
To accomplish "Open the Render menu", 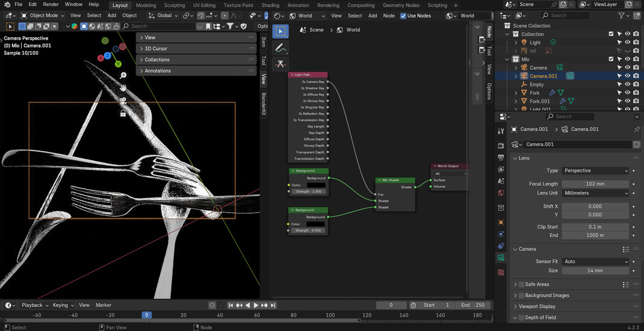I will point(51,5).
